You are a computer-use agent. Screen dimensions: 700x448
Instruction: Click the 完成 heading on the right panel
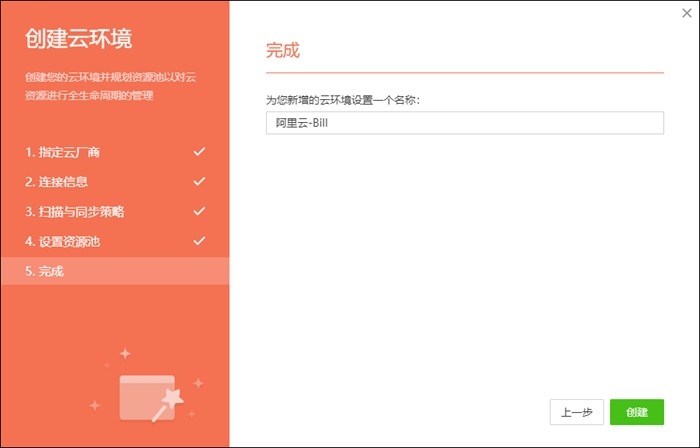[283, 50]
